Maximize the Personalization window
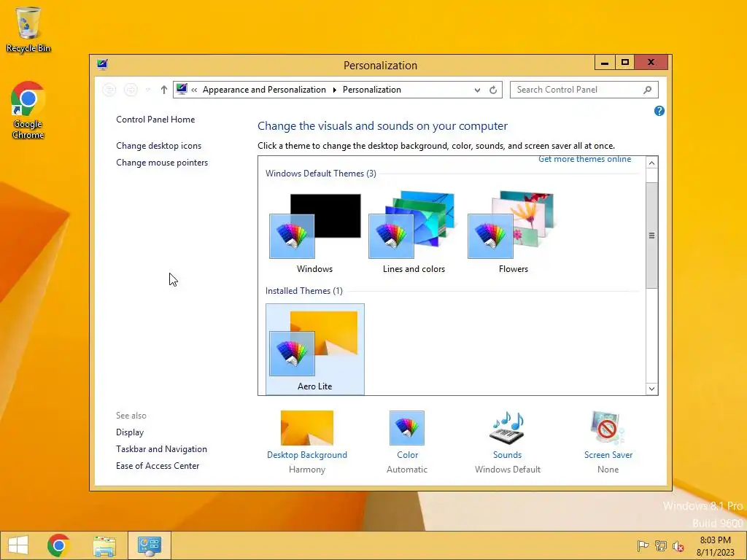The height and width of the screenshot is (560, 747). [x=624, y=63]
